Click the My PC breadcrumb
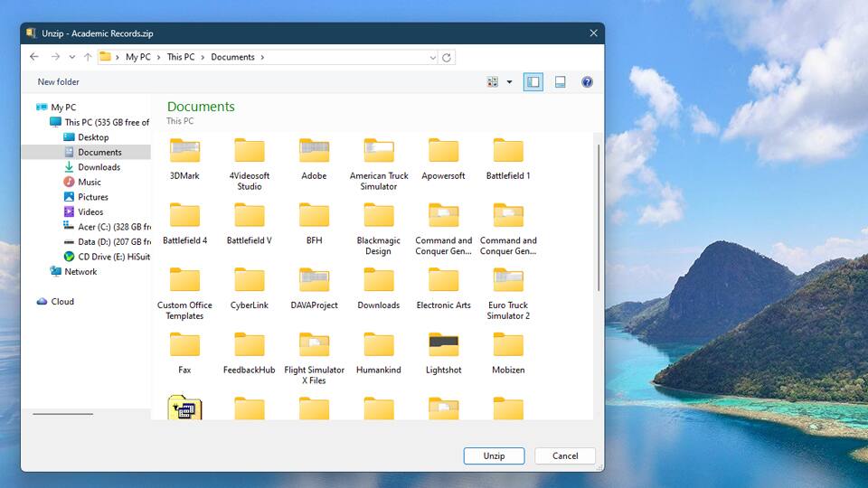 click(137, 57)
